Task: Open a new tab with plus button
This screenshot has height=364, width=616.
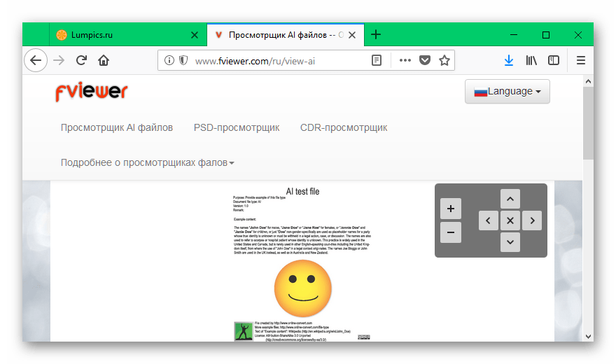Action: [x=376, y=34]
